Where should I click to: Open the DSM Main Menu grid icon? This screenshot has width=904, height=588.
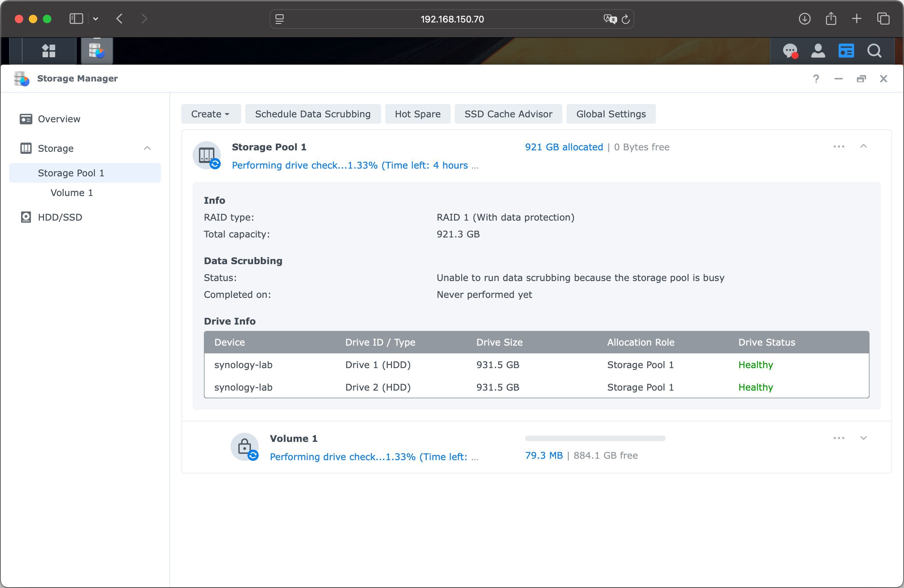click(x=49, y=51)
